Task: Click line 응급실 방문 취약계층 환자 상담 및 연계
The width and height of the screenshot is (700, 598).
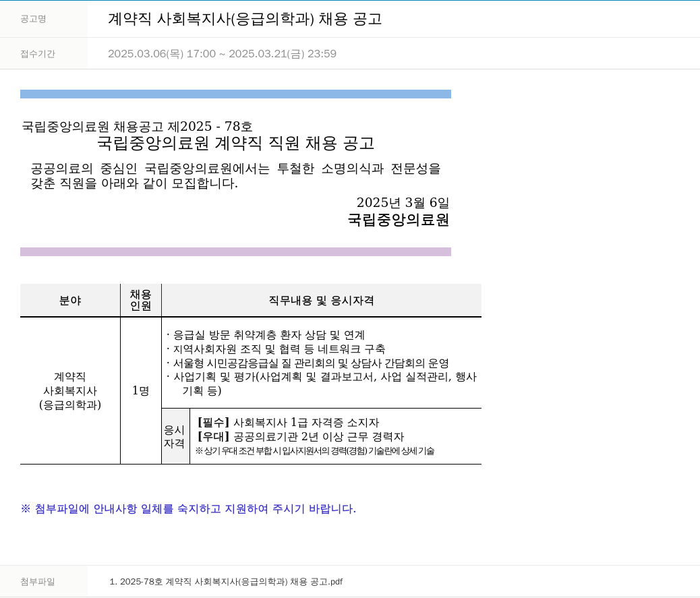Action: pos(266,334)
